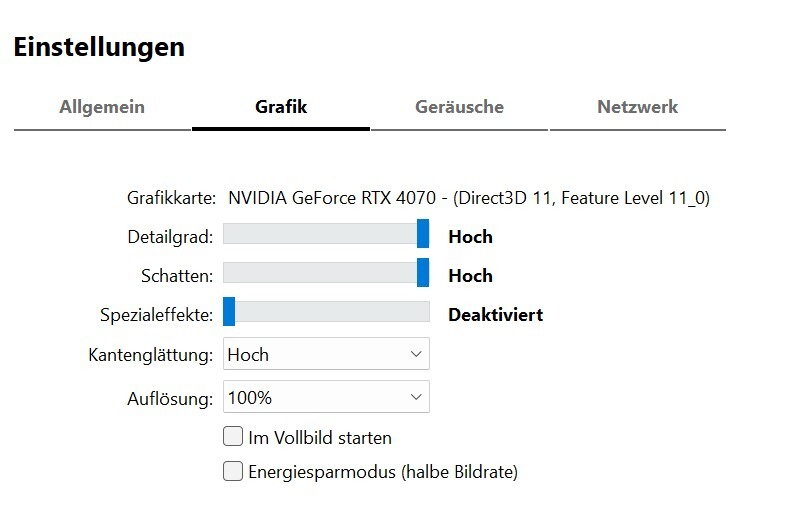The image size is (785, 526).
Task: Click the Spezialeffekte slider handle
Action: 229,311
